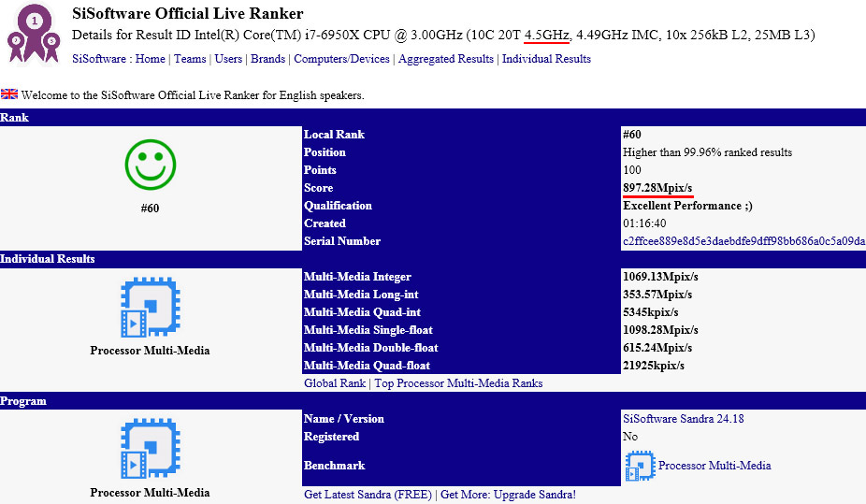Open the Benchmark Processor Multi-Media link
The image size is (866, 504).
(x=714, y=466)
